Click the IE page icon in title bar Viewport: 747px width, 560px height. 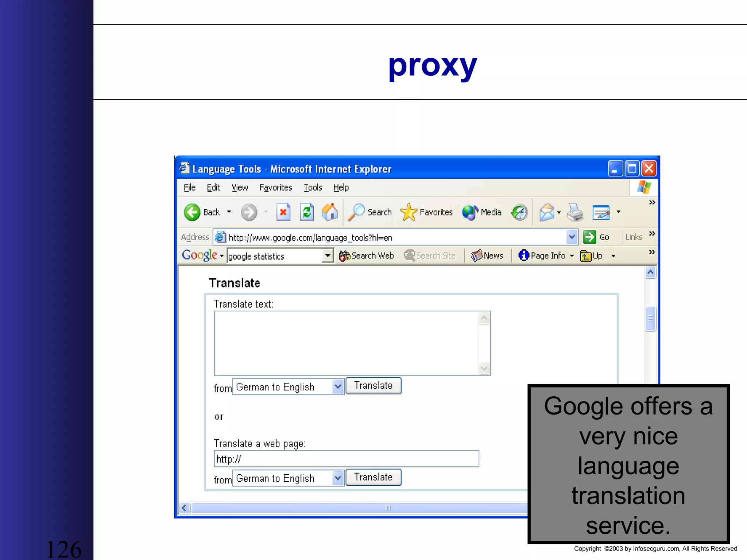pos(184,168)
